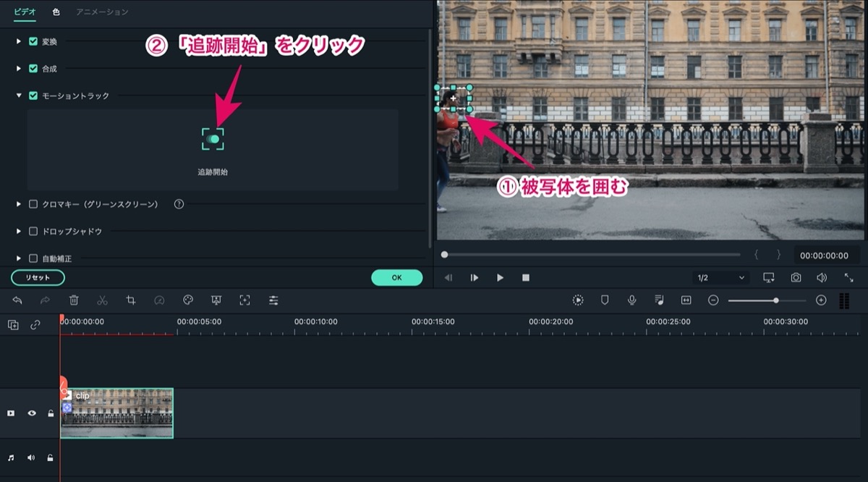Select the scissors split tool
The height and width of the screenshot is (482, 868).
click(102, 300)
